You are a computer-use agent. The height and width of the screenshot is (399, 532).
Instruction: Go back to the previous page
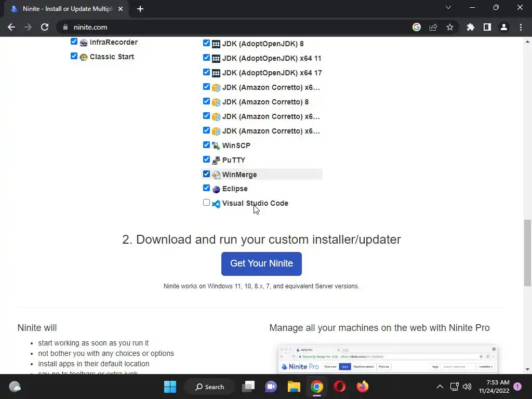pos(11,27)
